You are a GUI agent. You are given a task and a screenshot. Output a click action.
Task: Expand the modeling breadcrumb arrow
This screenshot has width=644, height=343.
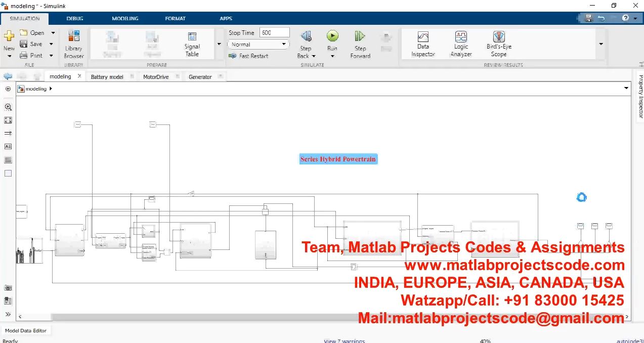tap(51, 89)
